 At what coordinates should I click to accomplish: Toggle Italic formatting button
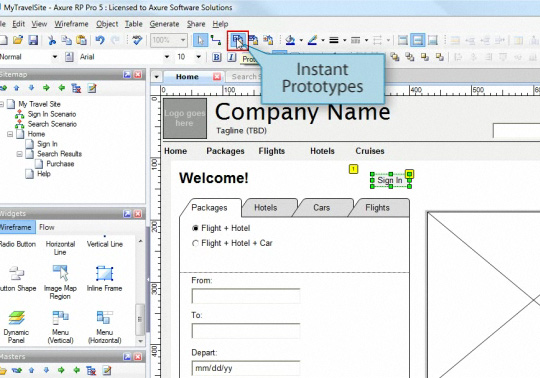[232, 57]
